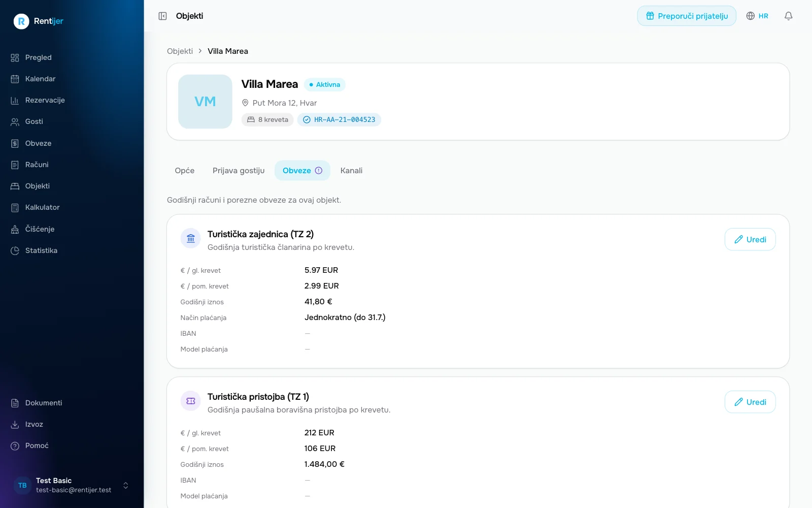The width and height of the screenshot is (812, 508).
Task: Open Pregled dashboard icon in sidebar
Action: (x=15, y=58)
